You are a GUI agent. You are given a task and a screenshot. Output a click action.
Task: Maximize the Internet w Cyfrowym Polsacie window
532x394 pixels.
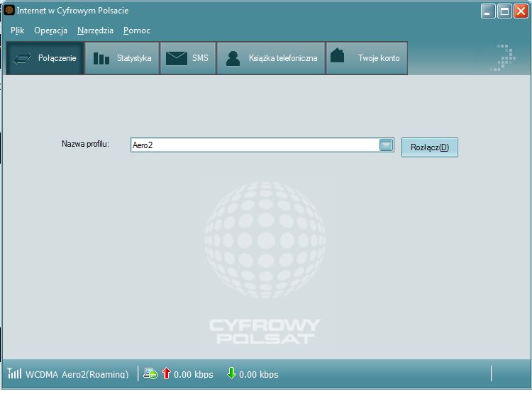point(504,11)
